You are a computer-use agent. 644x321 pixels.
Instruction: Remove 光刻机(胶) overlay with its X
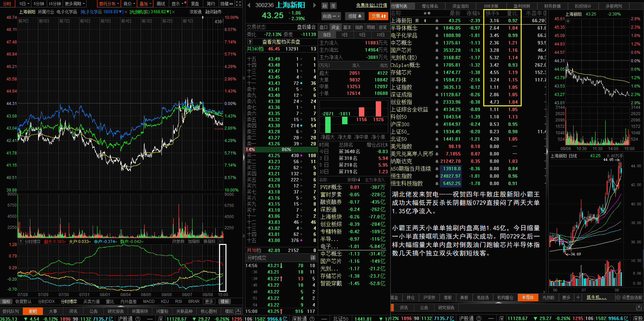(x=173, y=12)
